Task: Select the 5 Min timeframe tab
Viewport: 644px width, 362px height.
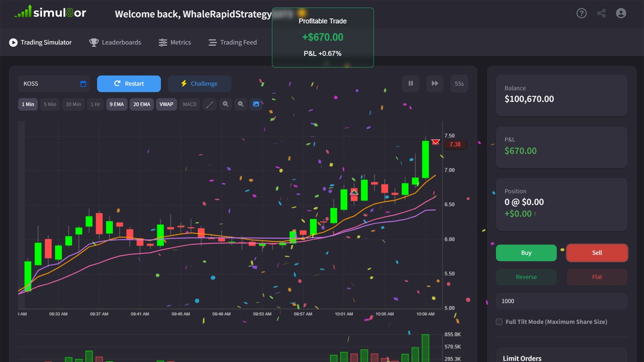Action: [50, 104]
